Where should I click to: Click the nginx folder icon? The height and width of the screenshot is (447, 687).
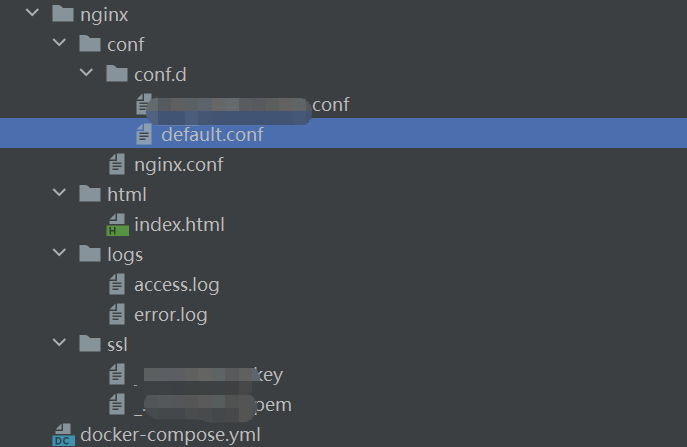click(62, 14)
